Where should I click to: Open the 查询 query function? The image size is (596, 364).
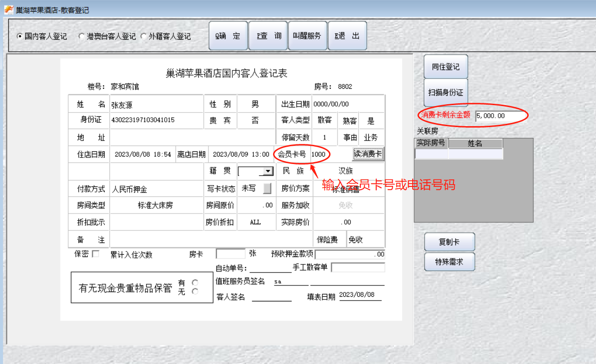pos(267,36)
